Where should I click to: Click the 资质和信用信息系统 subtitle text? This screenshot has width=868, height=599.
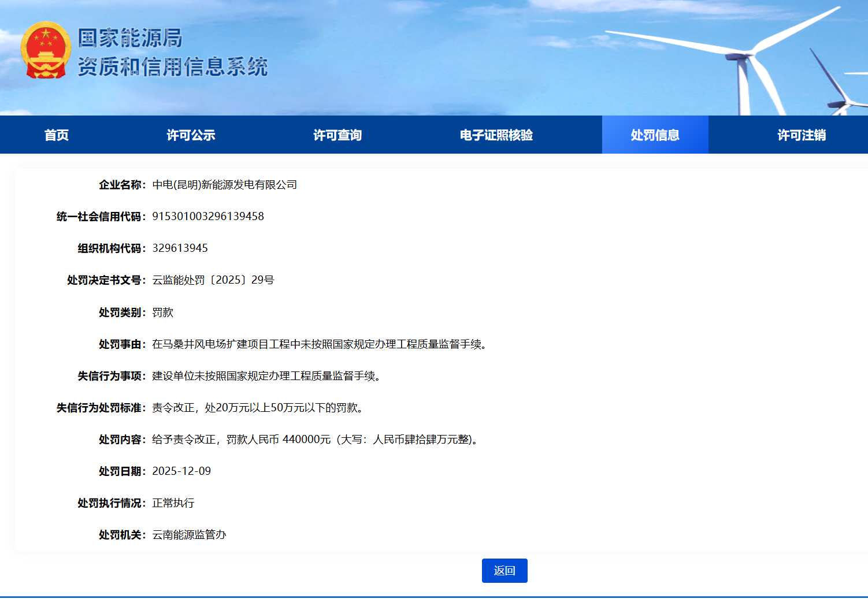click(x=172, y=67)
